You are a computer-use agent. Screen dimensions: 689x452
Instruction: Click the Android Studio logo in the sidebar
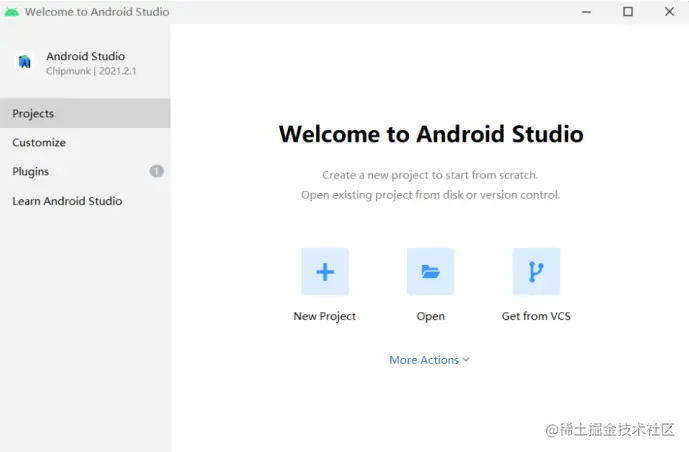25,62
